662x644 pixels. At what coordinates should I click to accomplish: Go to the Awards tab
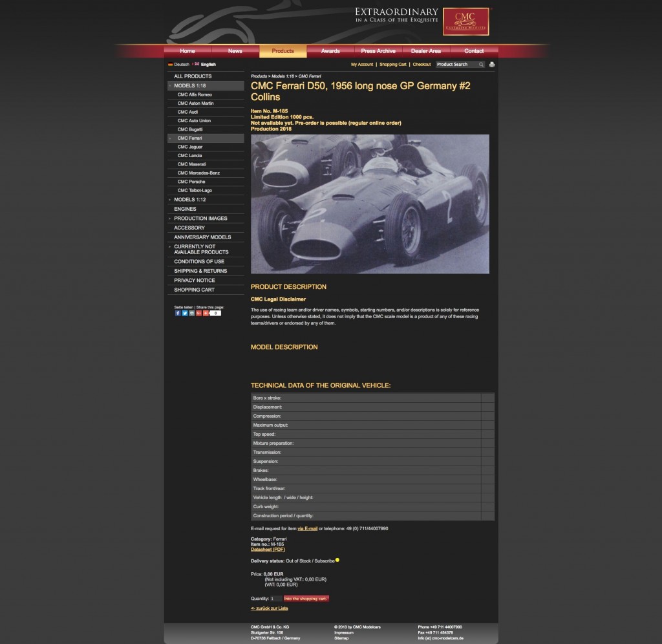[330, 51]
